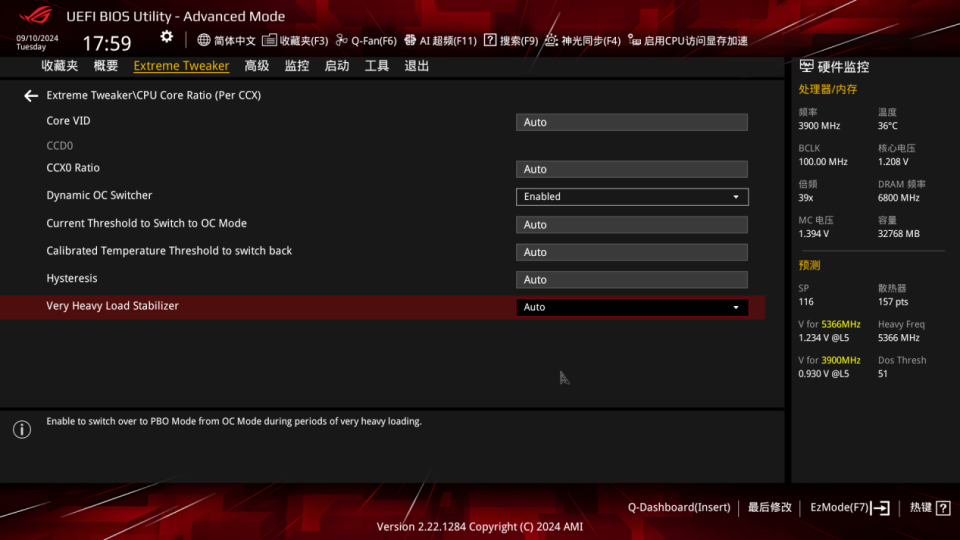Screen dimensions: 960x540
Task: Expand Dynamic OC Switcher dropdown
Action: (x=632, y=197)
